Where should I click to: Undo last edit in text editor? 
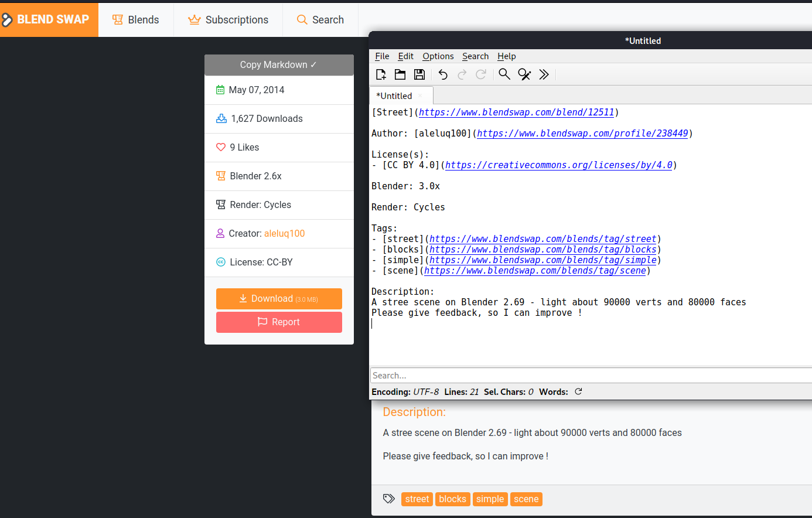click(443, 74)
